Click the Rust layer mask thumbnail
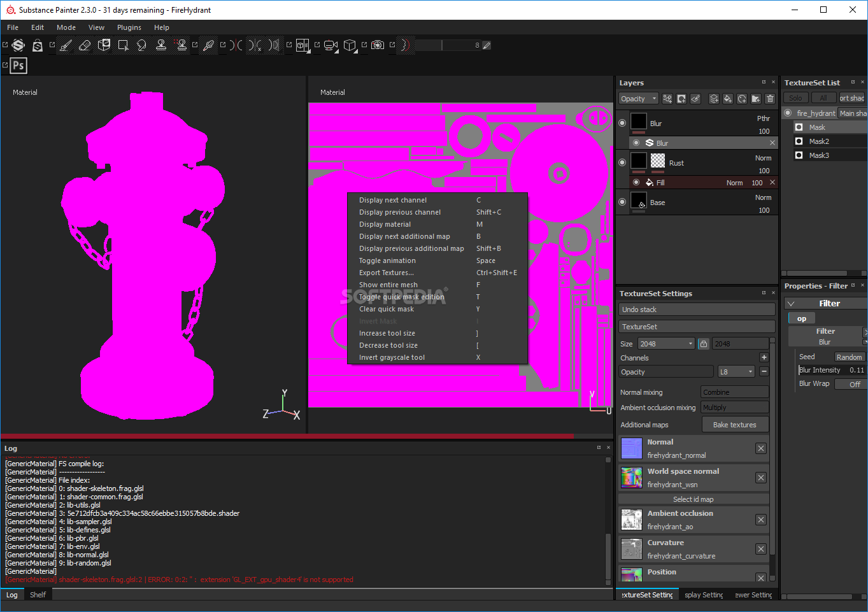The image size is (868, 612). click(x=658, y=160)
